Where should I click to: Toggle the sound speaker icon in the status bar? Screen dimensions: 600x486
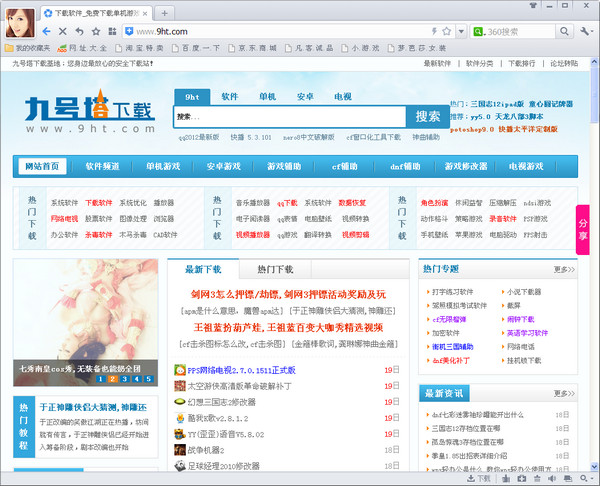tap(552, 478)
